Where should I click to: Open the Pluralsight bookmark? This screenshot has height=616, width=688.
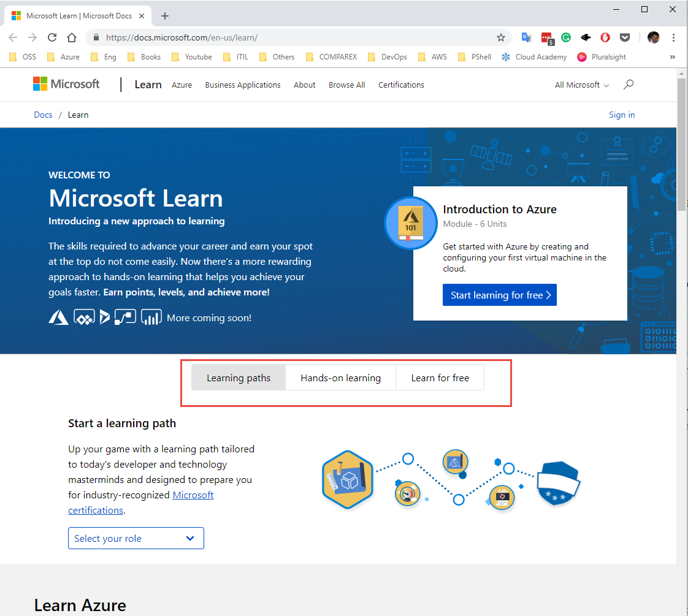tap(602, 57)
